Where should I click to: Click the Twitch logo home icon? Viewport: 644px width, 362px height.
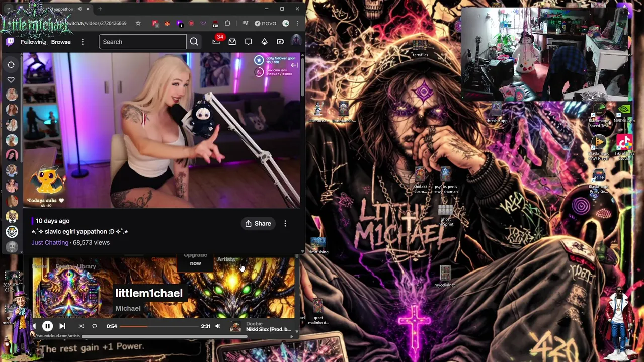click(10, 42)
